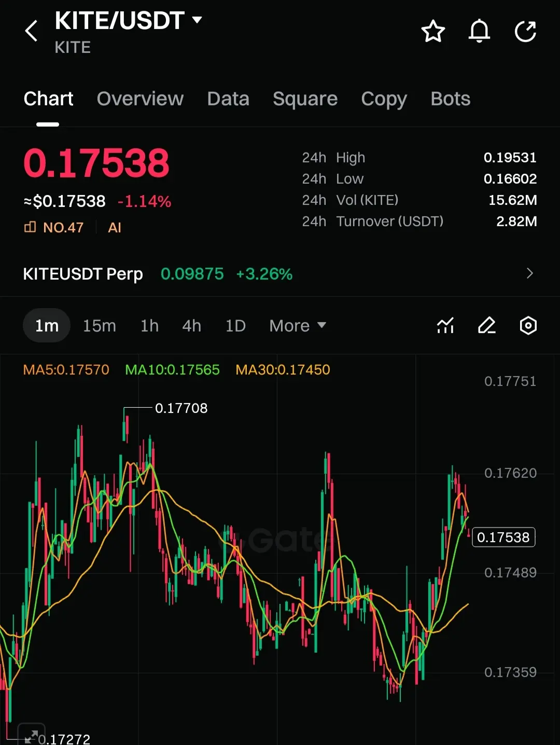Tap the NO.47 ranking label
The height and width of the screenshot is (745, 560).
point(63,228)
